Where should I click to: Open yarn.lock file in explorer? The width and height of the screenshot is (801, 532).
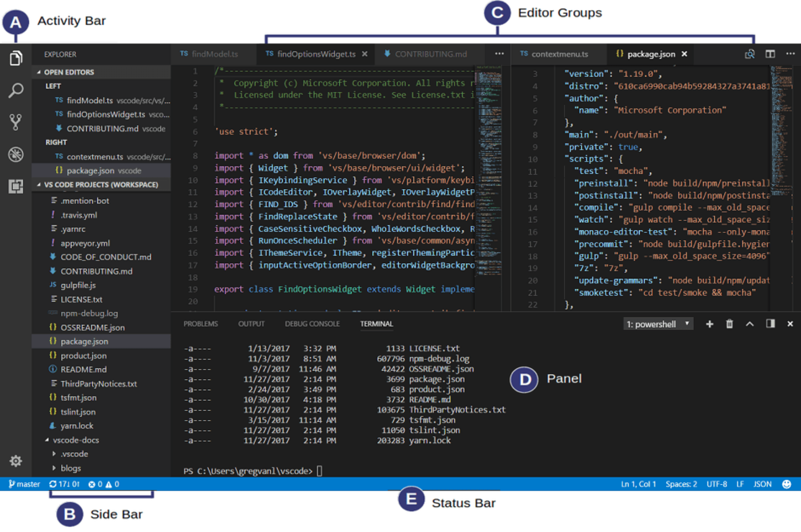[101, 426]
